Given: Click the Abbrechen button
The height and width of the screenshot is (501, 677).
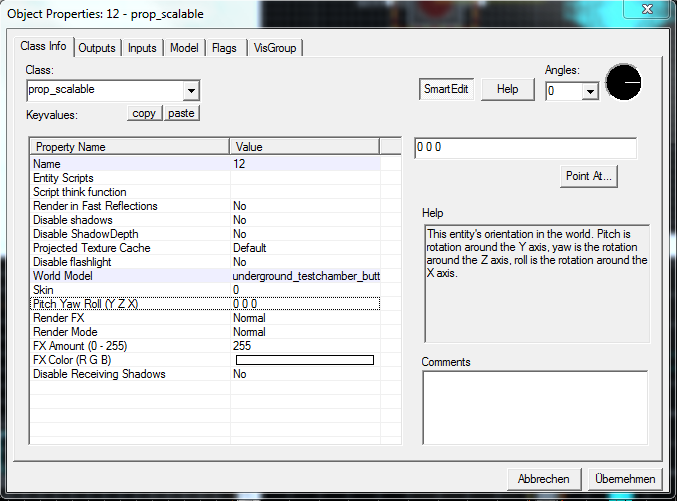Looking at the screenshot, I should [543, 479].
